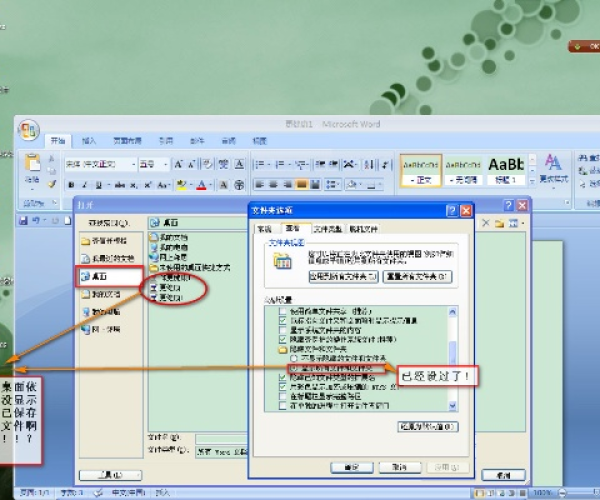This screenshot has height=500, width=600.
Task: Align text left in the ribbon
Action: (x=259, y=185)
